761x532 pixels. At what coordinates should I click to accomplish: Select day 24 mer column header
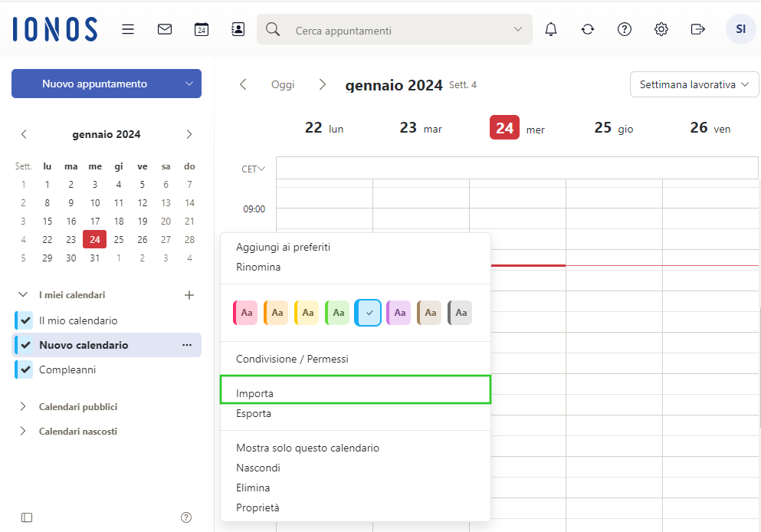pos(518,128)
